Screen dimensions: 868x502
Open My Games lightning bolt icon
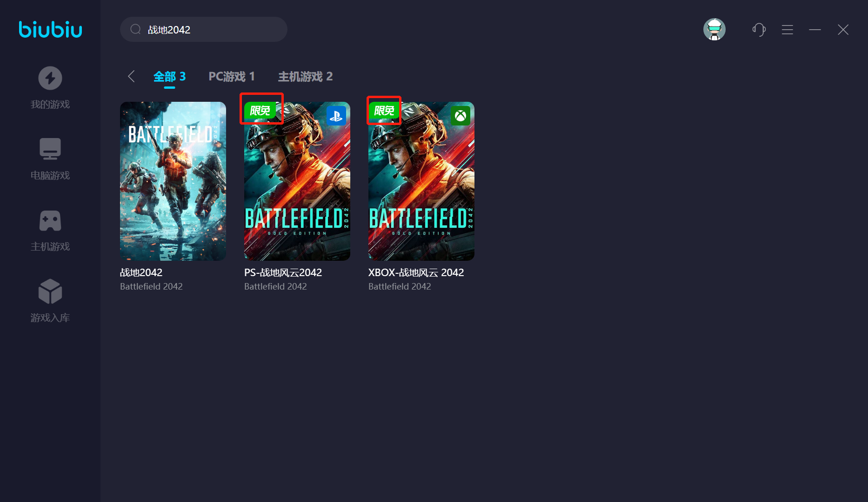click(50, 78)
